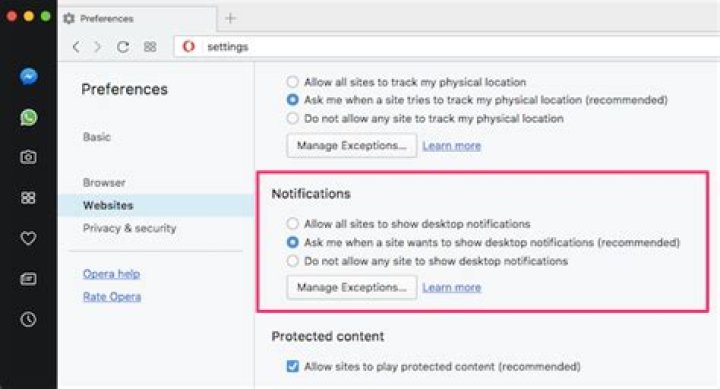Reload the settings page
This screenshot has height=389, width=720.
(123, 47)
